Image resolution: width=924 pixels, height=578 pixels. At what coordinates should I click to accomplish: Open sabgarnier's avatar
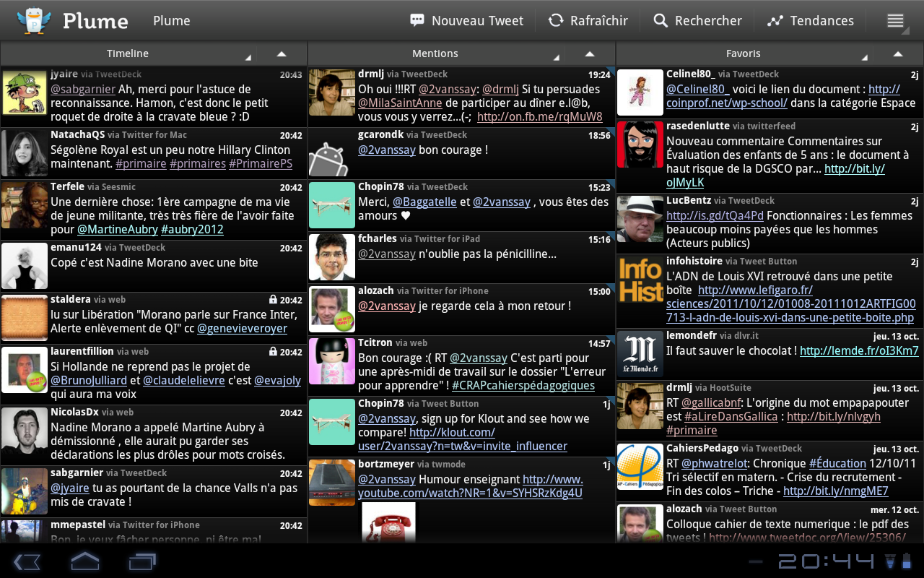coord(25,491)
